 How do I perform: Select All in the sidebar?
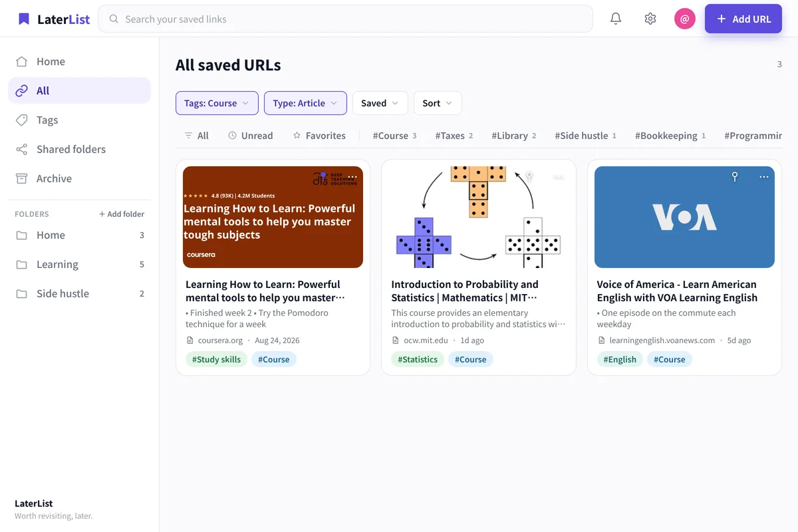pos(79,90)
